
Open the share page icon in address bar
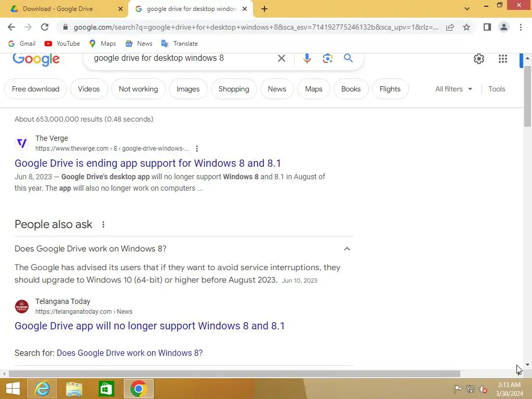coord(450,27)
